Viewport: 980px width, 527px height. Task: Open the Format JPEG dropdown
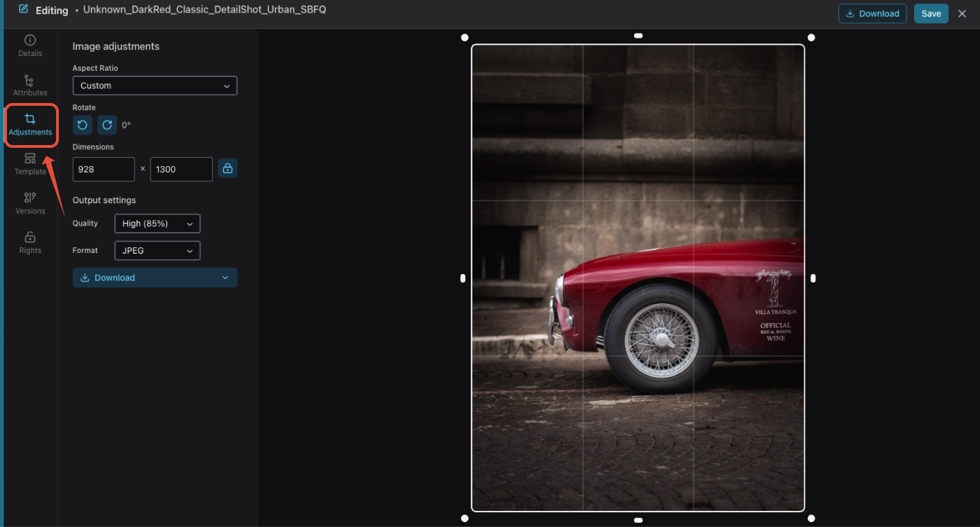pyautogui.click(x=157, y=250)
